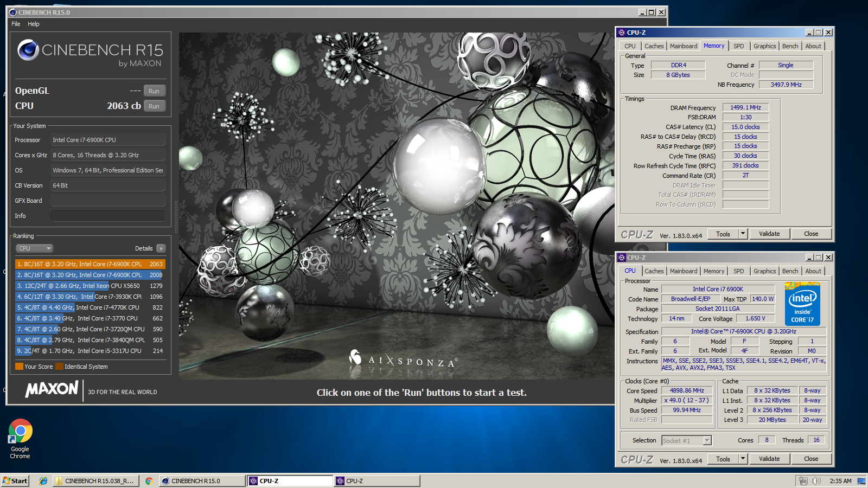Select ranking row i7-3930K 1096
Screen dimensions: 868x488
(x=90, y=297)
